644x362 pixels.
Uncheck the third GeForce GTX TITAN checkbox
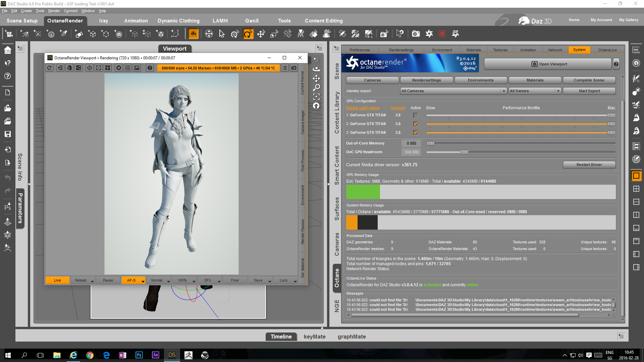pyautogui.click(x=416, y=133)
